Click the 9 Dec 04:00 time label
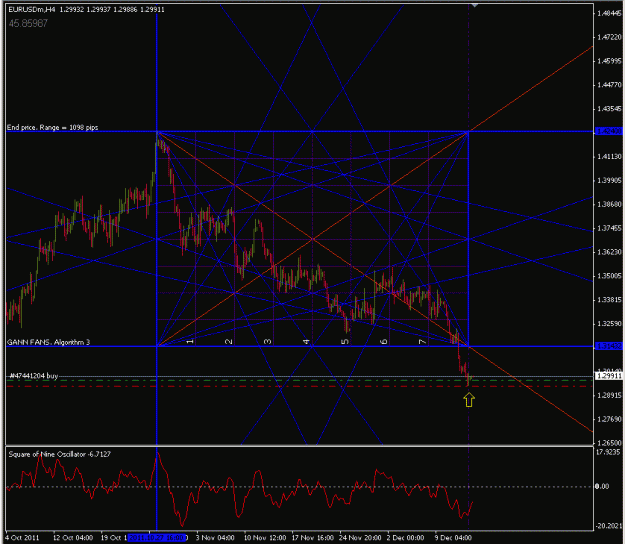625x544 pixels. (453, 538)
